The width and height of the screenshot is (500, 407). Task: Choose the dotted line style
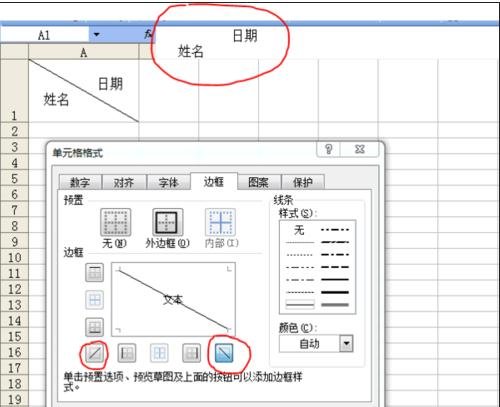(300, 255)
